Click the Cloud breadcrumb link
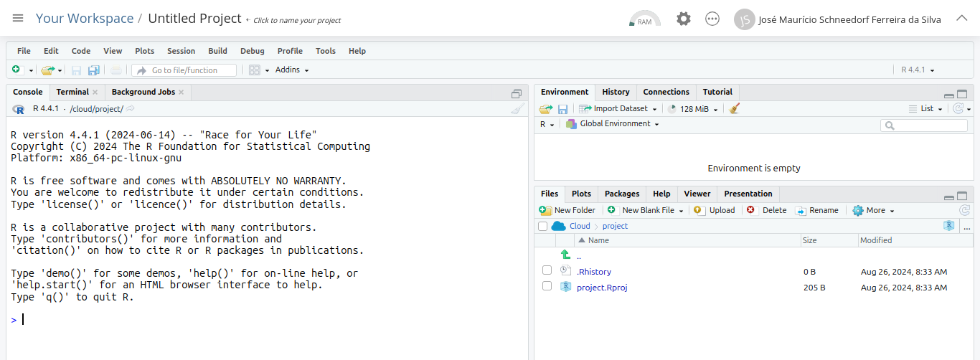This screenshot has width=980, height=360. point(580,226)
